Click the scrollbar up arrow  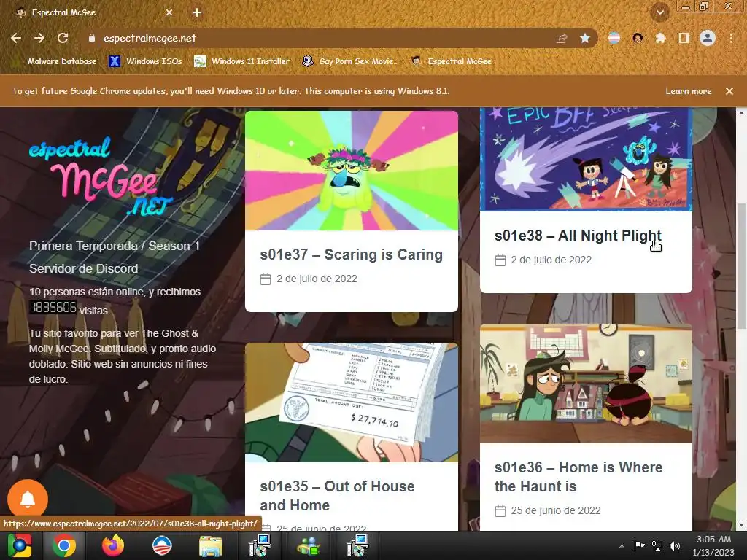pos(741,113)
